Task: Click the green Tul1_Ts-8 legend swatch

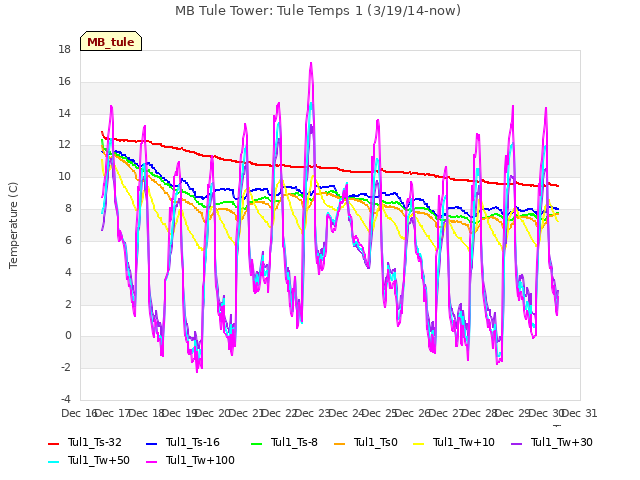Action: point(256,444)
